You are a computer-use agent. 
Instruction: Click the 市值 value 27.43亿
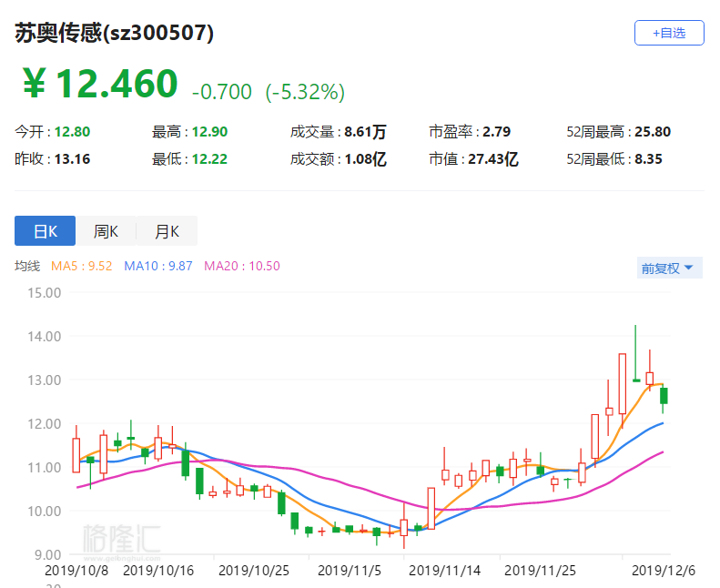493,159
